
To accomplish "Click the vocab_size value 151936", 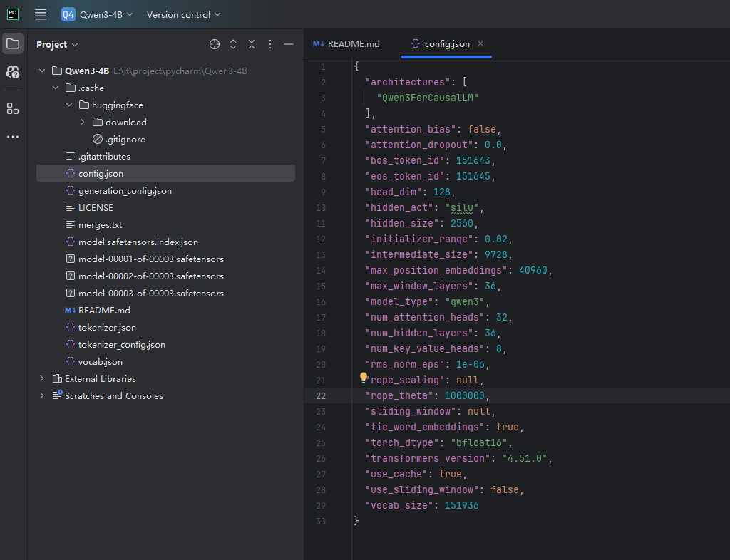I will [461, 505].
